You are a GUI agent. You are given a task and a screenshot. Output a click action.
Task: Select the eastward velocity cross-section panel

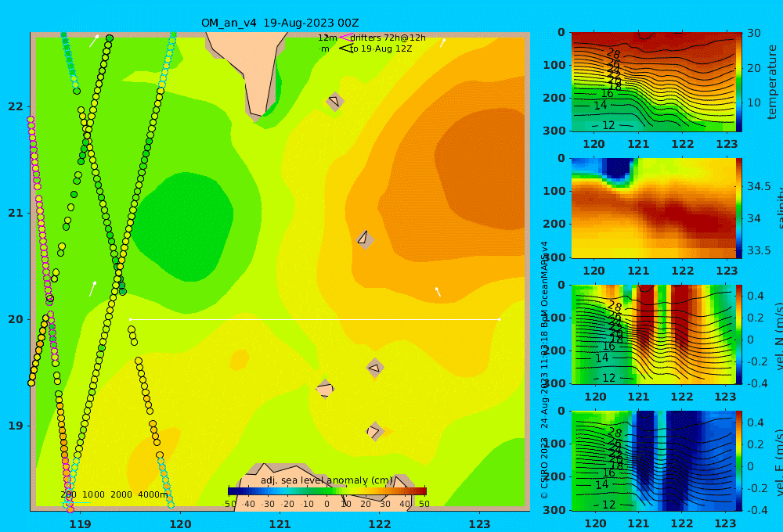click(x=653, y=461)
